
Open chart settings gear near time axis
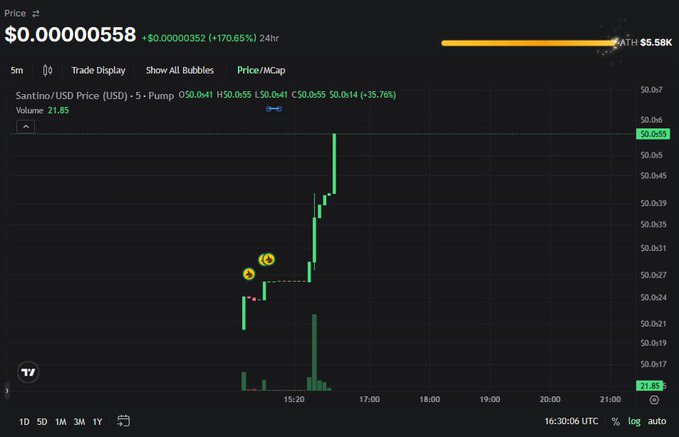(654, 400)
